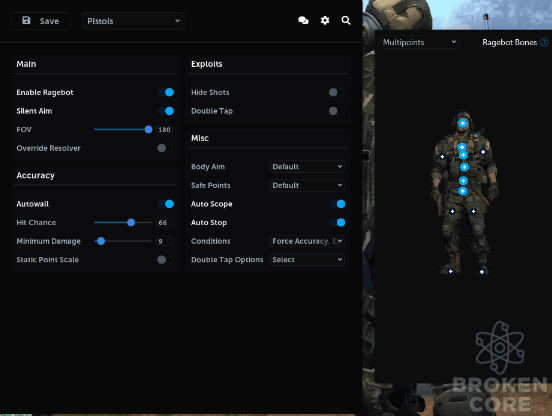
Task: Open the Double Tap Options dropdown
Action: pos(307,260)
